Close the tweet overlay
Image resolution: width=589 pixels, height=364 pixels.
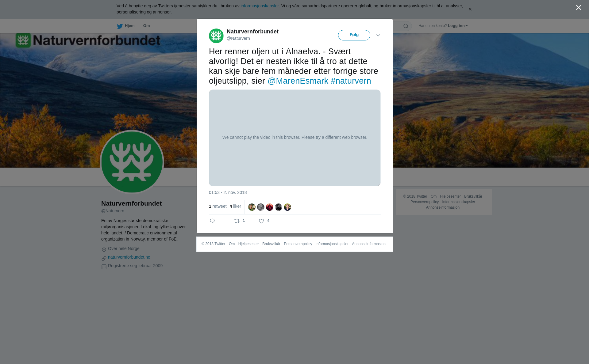click(579, 8)
